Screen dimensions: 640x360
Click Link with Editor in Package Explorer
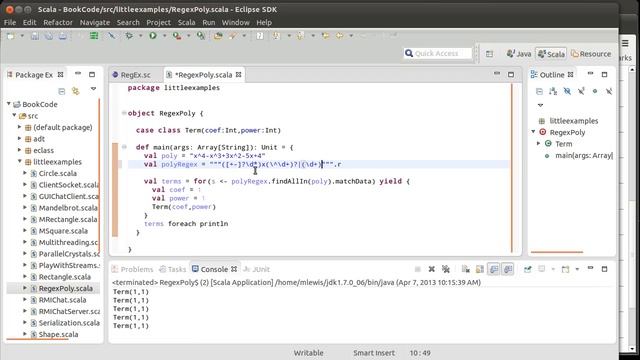click(76, 91)
